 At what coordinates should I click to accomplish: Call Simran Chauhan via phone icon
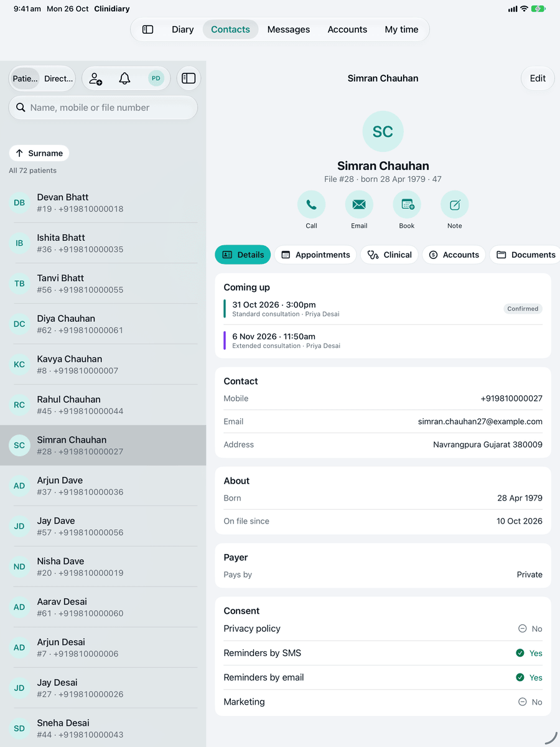(x=311, y=204)
